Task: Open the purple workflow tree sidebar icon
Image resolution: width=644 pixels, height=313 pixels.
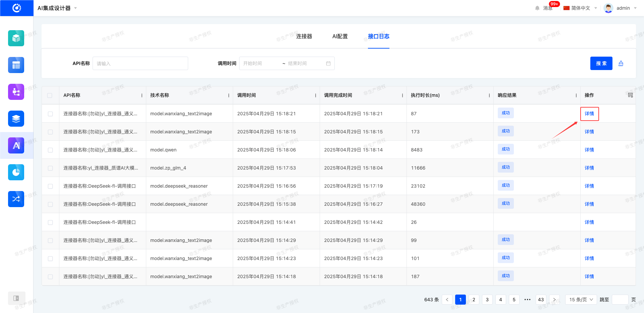Action: 16,92
